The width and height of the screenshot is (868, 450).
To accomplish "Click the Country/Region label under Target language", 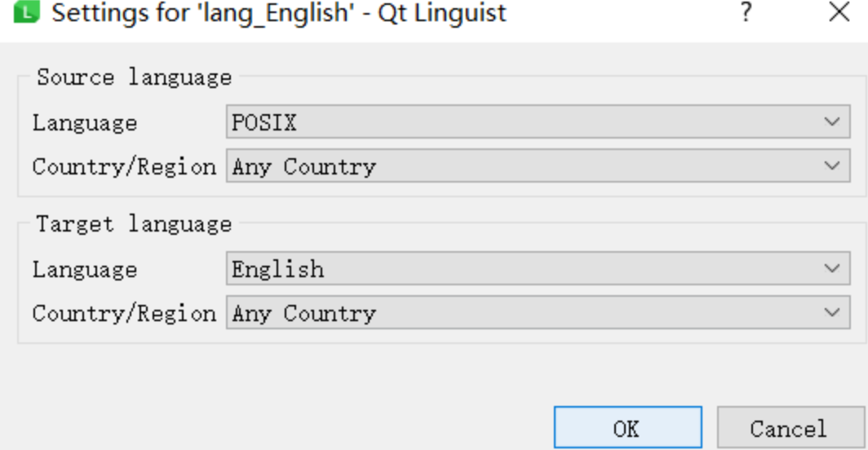I will click(124, 313).
